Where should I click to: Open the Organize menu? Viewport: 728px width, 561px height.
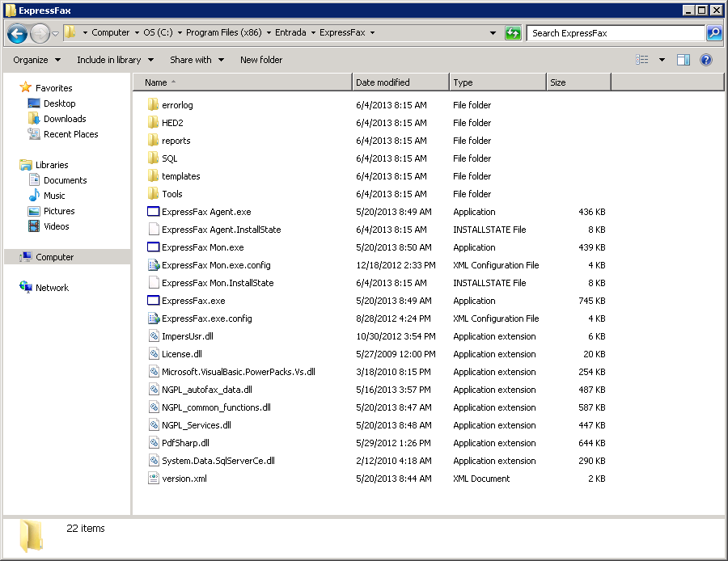36,60
